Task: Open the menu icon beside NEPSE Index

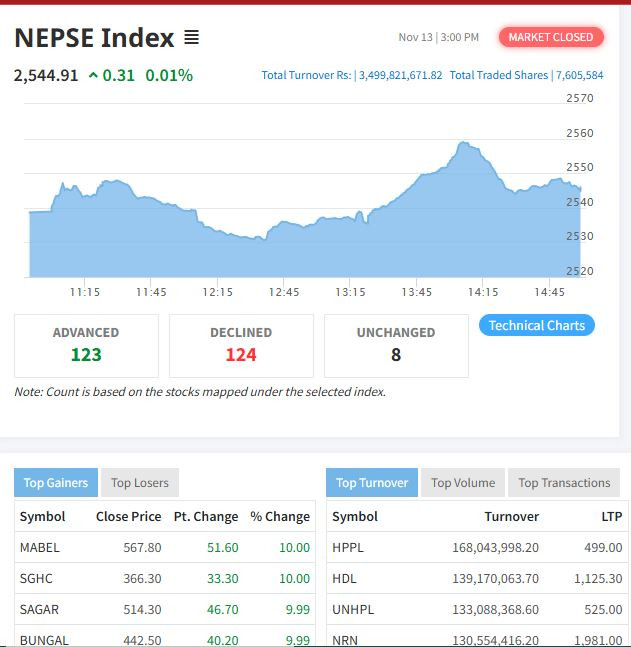Action: (x=191, y=38)
